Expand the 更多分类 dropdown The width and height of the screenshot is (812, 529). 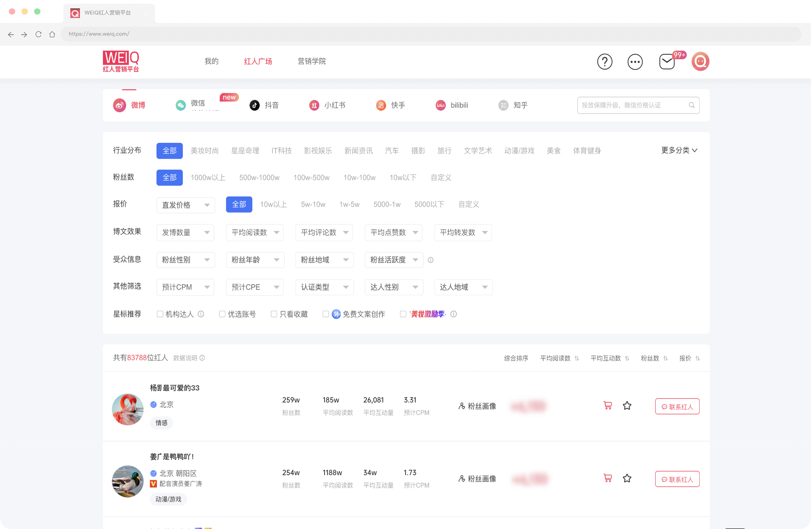[x=679, y=151]
